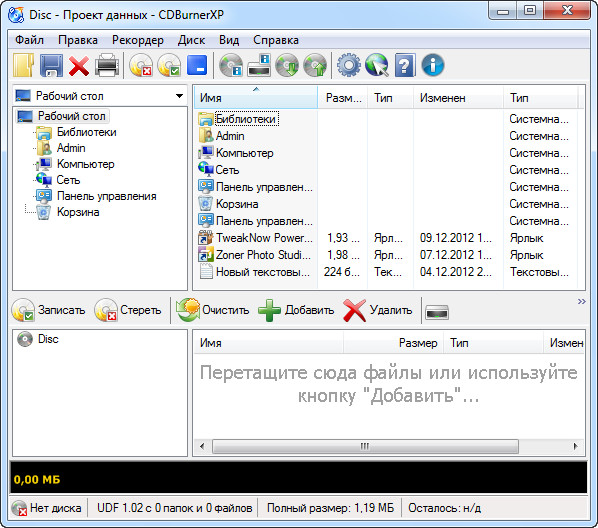The image size is (598, 528).
Task: Select Сеть in the folder tree
Action: pos(58,180)
